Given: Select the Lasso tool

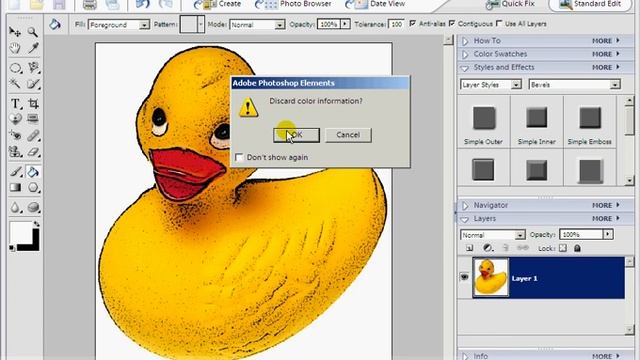Looking at the screenshot, I should (33, 68).
